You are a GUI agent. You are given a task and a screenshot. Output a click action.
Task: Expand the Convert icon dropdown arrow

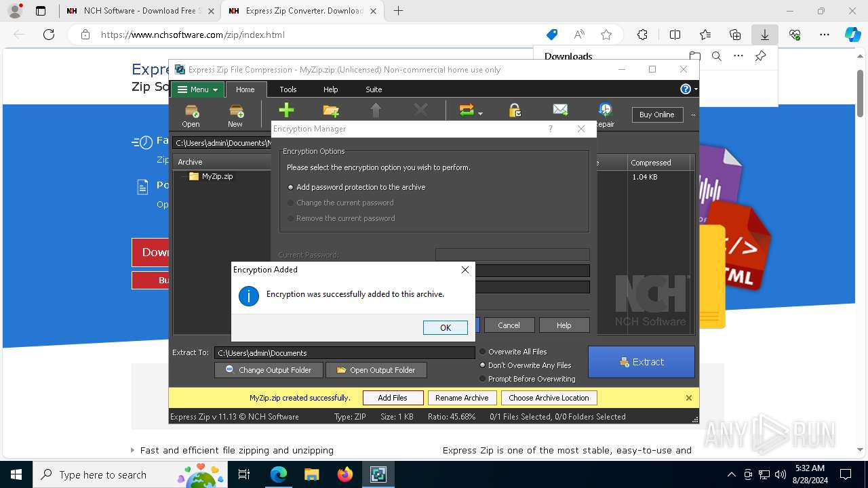tap(480, 113)
